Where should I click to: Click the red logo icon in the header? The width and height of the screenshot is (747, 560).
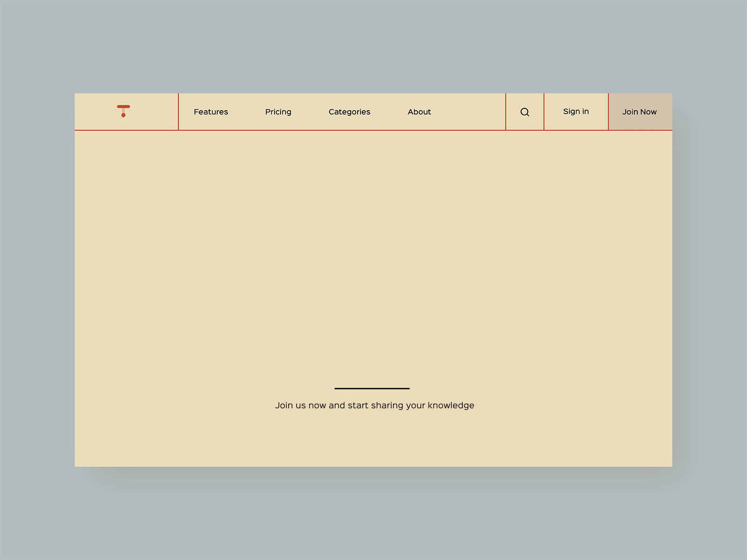(x=124, y=111)
